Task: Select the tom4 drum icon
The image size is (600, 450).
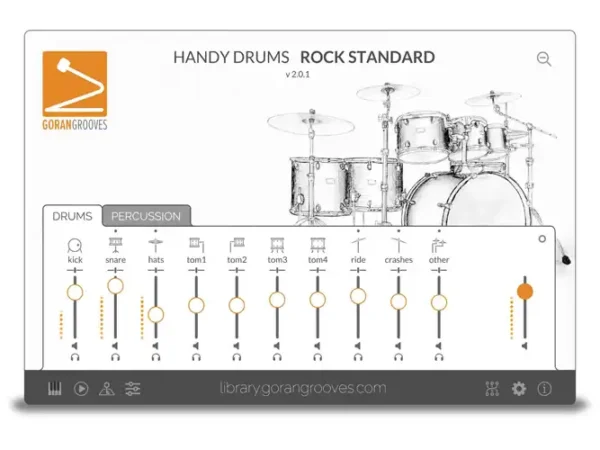Action: (318, 245)
